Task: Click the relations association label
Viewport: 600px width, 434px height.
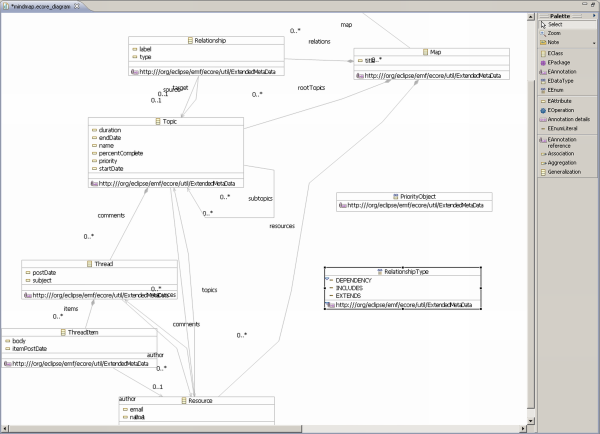Action: pos(319,41)
